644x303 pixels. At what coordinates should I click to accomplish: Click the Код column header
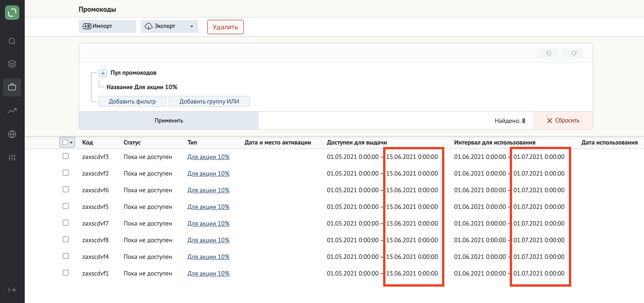[x=87, y=142]
